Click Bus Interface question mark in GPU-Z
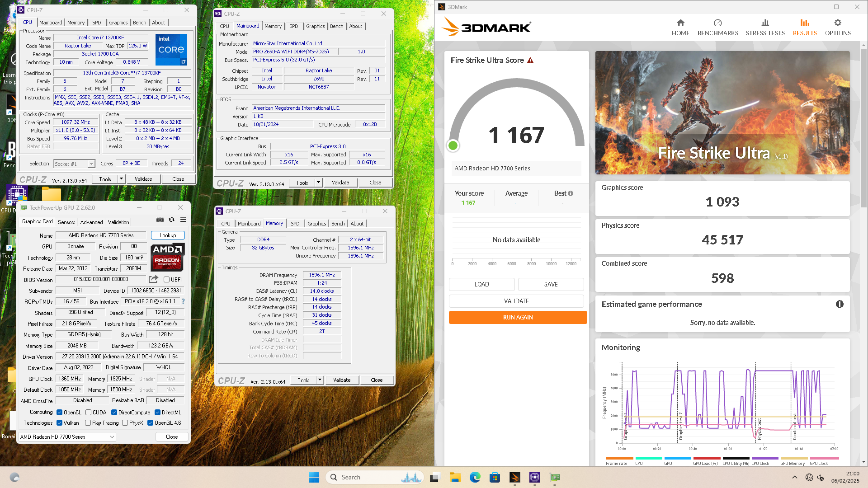868x488 pixels. 183,301
